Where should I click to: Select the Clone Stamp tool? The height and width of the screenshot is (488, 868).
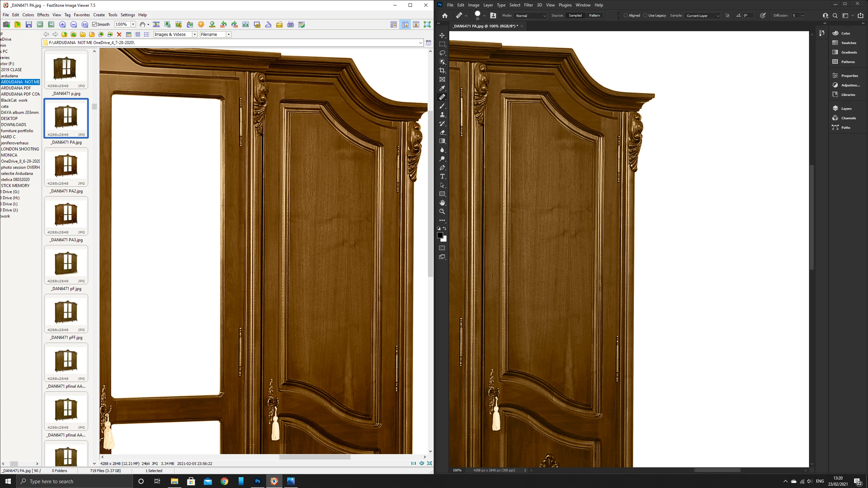click(x=442, y=115)
